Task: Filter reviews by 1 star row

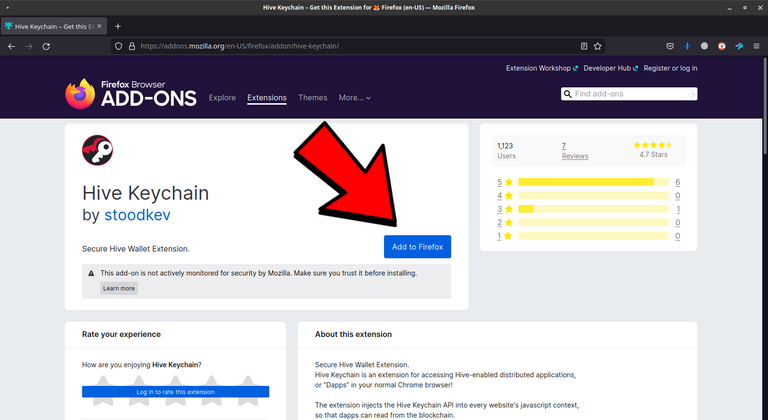Action: coord(589,236)
